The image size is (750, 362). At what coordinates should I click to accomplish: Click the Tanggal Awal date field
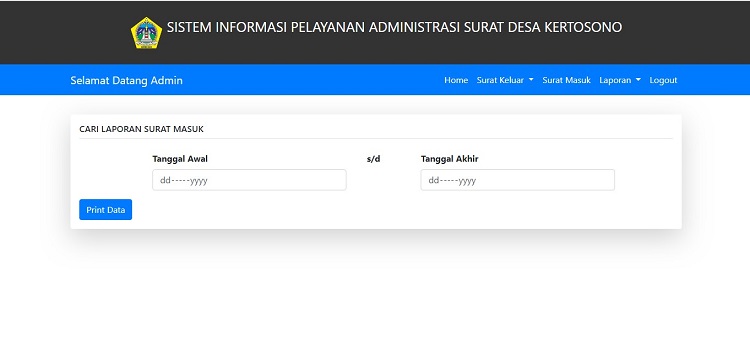[x=249, y=180]
